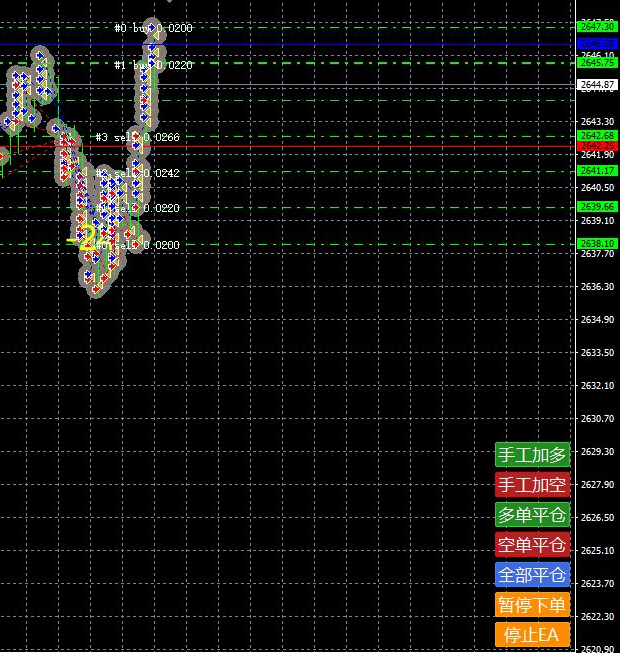Close long positions with 多单平仓
Image resolution: width=620 pixels, height=653 pixels.
pyautogui.click(x=532, y=515)
